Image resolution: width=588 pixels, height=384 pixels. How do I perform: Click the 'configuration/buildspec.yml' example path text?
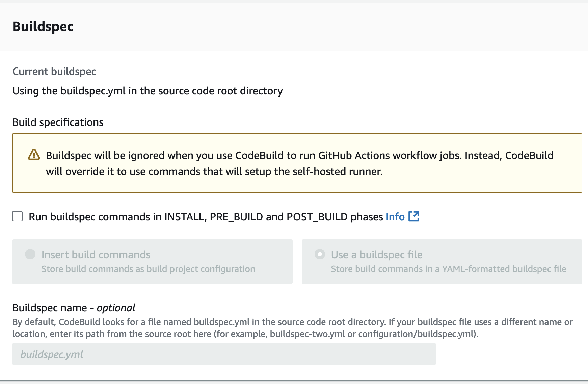click(417, 334)
